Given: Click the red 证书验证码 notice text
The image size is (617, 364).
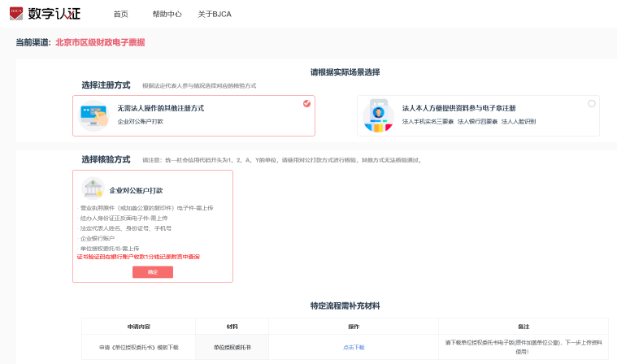Looking at the screenshot, I should pyautogui.click(x=137, y=257).
